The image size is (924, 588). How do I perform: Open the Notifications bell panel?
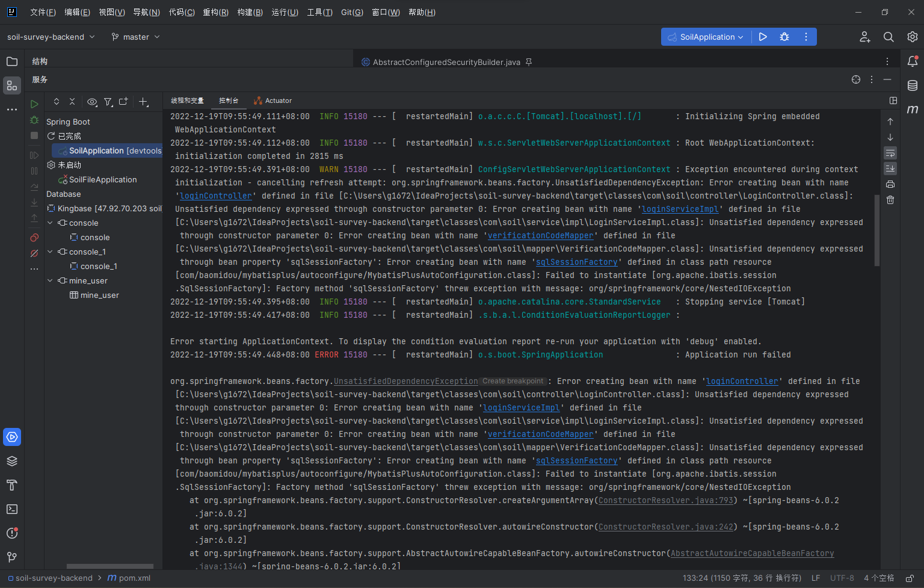pos(912,61)
